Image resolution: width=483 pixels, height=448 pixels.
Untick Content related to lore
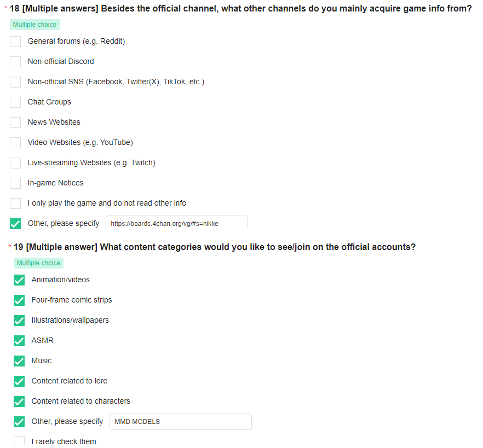pyautogui.click(x=19, y=381)
